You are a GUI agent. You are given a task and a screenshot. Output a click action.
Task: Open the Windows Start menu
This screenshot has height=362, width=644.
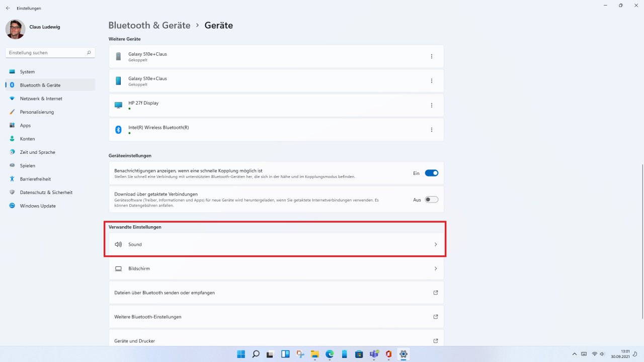point(241,354)
